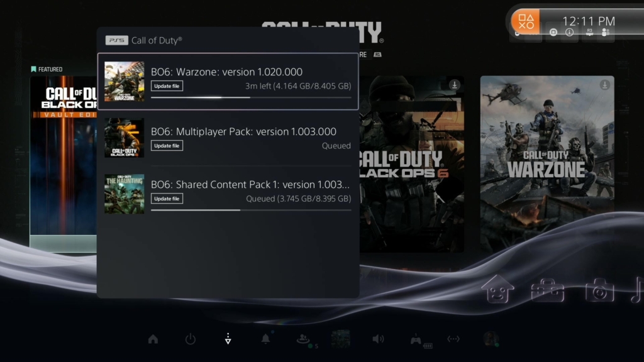Open Game Base friends icon
The image size is (644, 362).
[303, 339]
